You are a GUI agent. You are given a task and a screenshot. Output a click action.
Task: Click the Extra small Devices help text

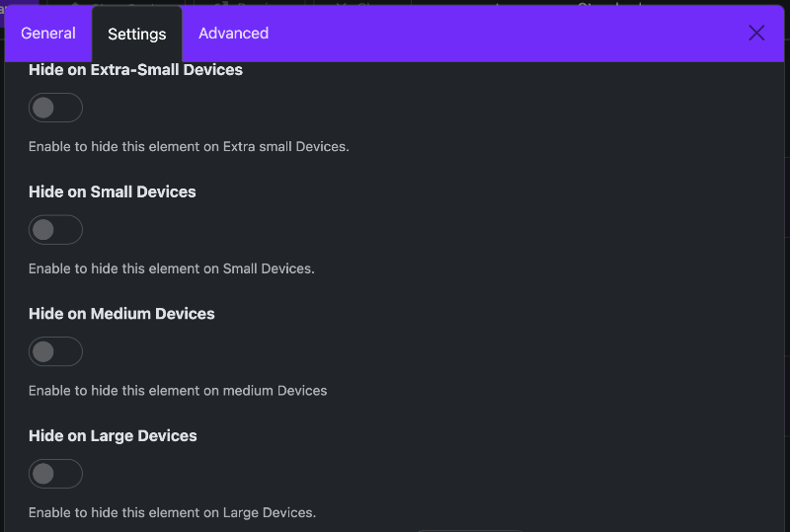pyautogui.click(x=189, y=147)
